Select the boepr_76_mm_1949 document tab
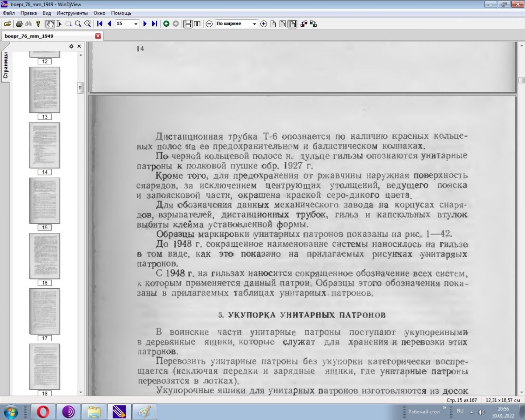The height and width of the screenshot is (420, 525). pos(29,36)
